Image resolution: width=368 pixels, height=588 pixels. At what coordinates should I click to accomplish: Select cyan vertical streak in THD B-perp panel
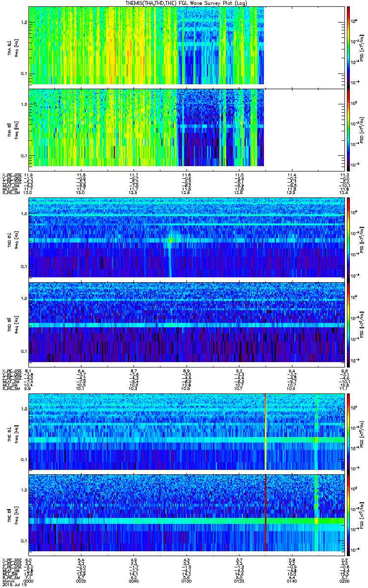(170, 255)
